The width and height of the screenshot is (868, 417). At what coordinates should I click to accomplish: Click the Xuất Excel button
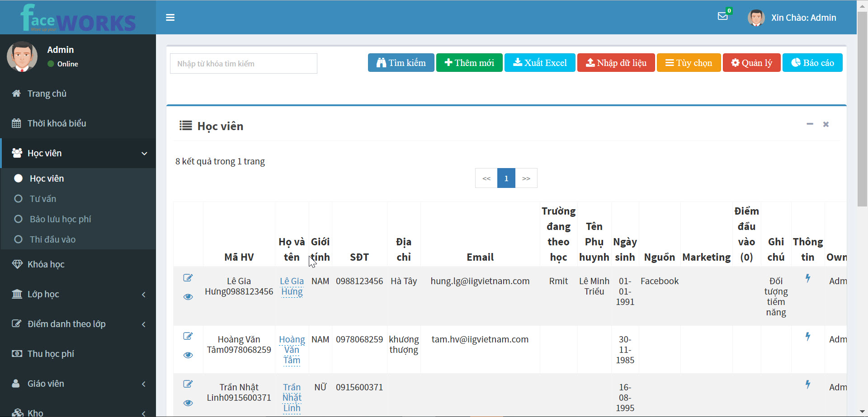point(539,63)
